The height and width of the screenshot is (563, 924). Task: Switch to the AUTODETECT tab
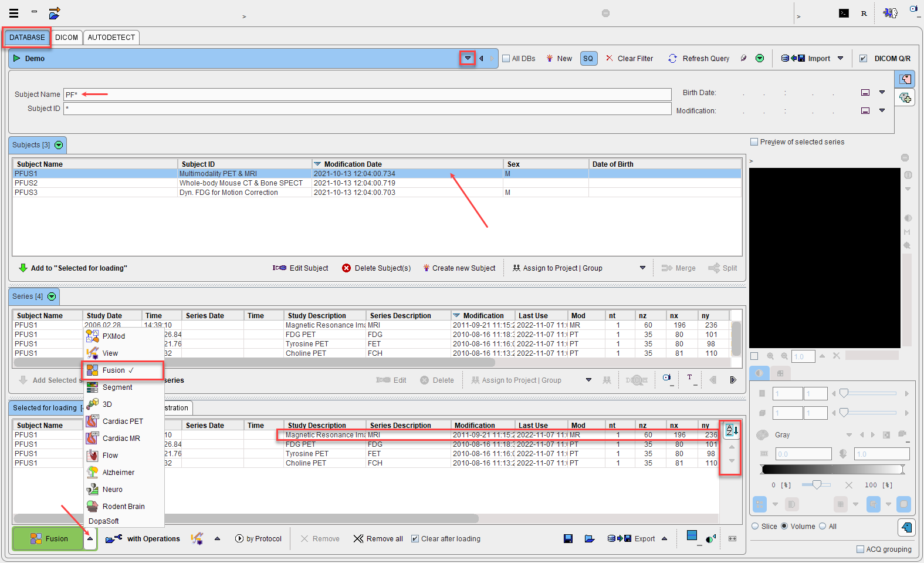pos(111,38)
